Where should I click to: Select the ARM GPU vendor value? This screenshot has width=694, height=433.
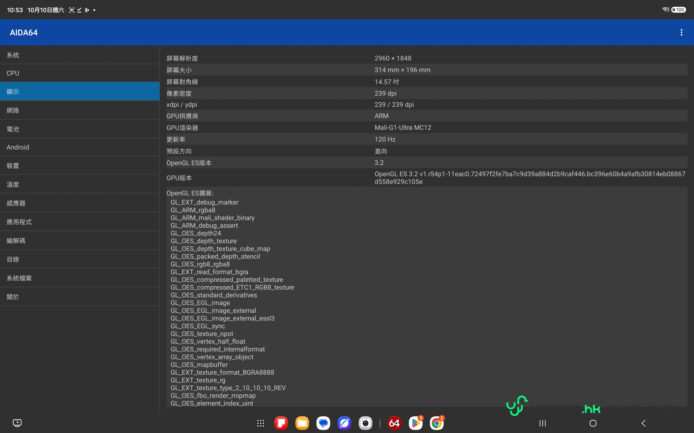[381, 116]
